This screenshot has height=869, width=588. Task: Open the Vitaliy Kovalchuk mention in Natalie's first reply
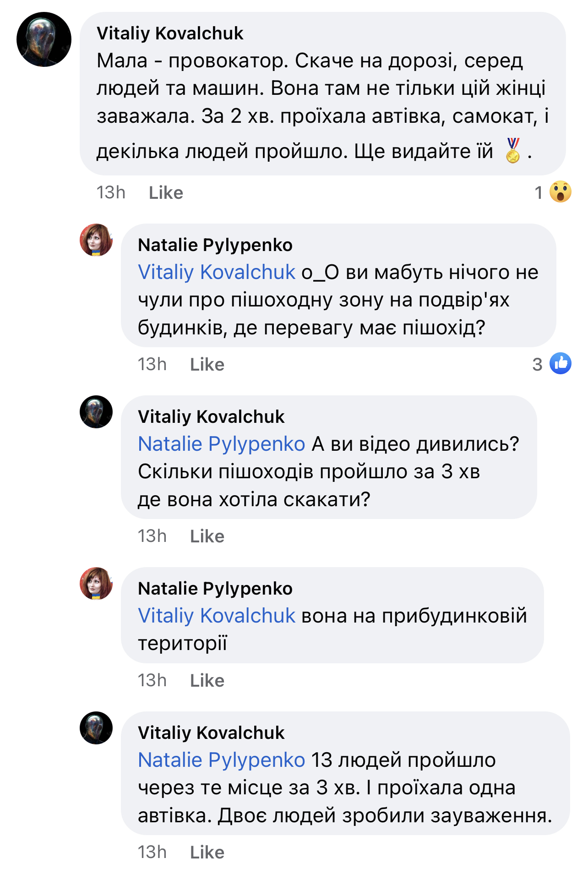click(x=217, y=272)
